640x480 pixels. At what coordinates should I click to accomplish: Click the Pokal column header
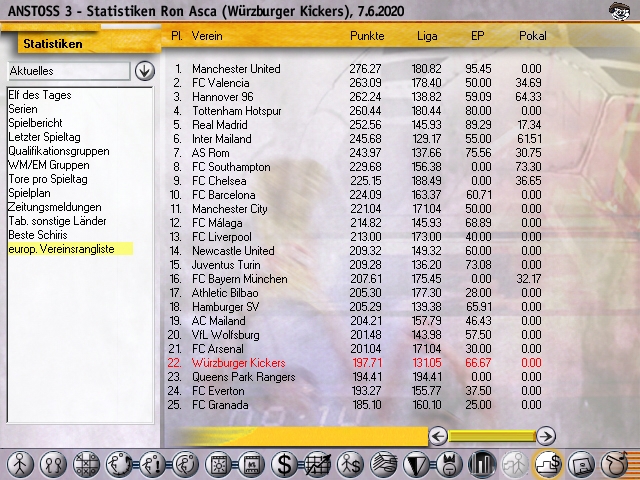532,36
